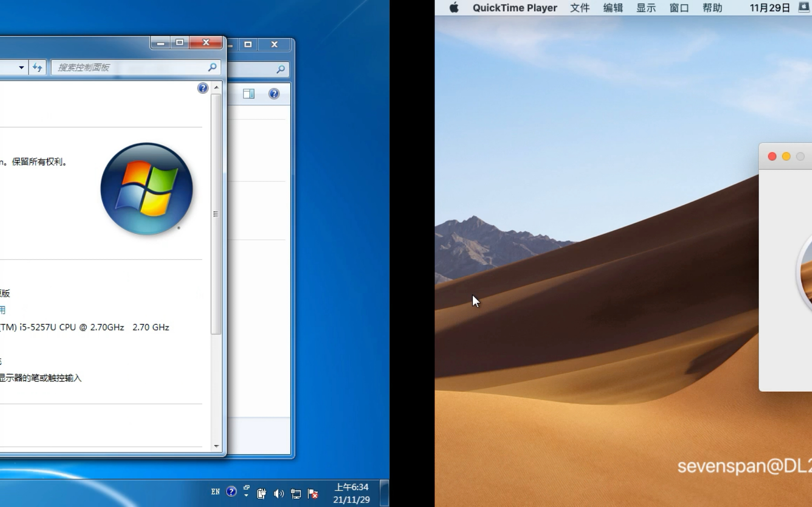Image resolution: width=812 pixels, height=507 pixels.
Task: Click the taskbar clock showing 上午6:34
Action: (351, 493)
